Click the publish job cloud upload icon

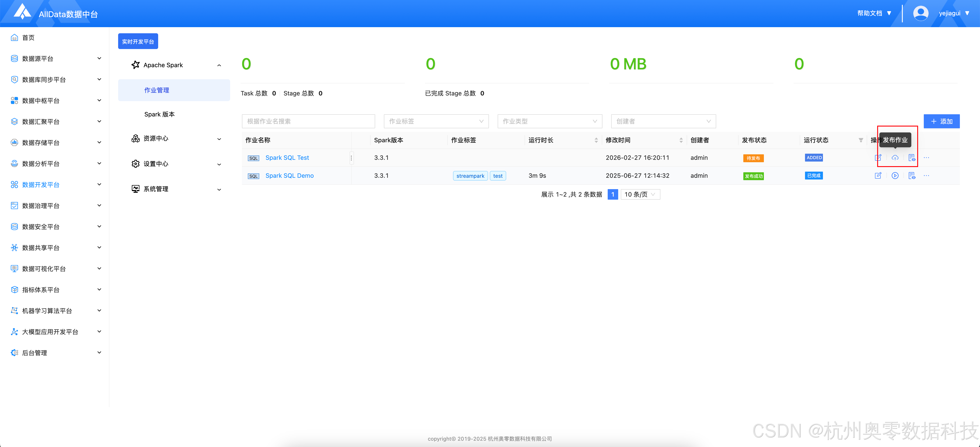pos(895,158)
